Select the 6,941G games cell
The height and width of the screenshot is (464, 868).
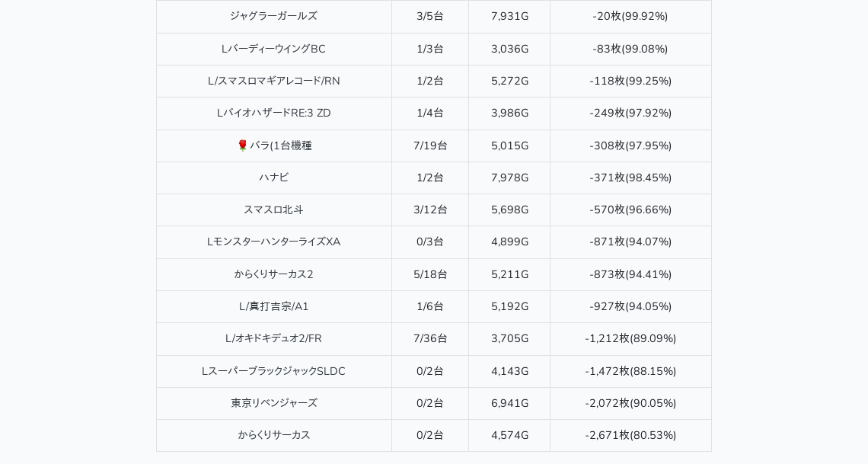click(509, 403)
